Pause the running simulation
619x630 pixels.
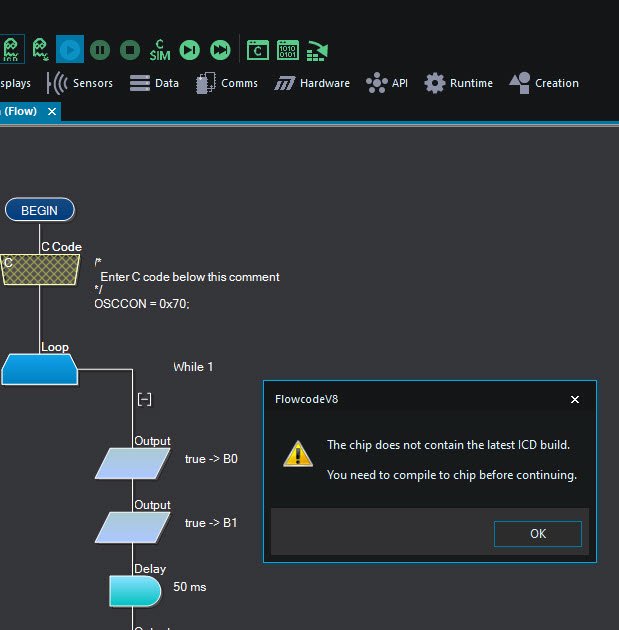(x=100, y=49)
